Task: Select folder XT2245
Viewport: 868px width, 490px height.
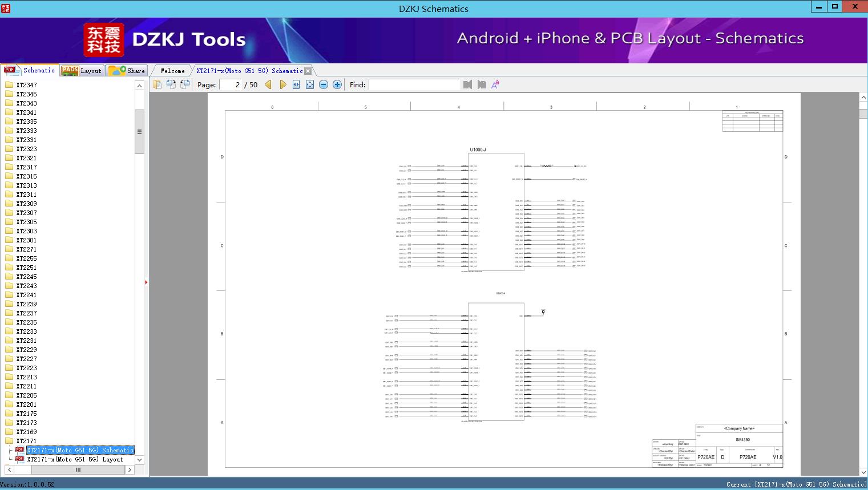Action: (x=26, y=277)
